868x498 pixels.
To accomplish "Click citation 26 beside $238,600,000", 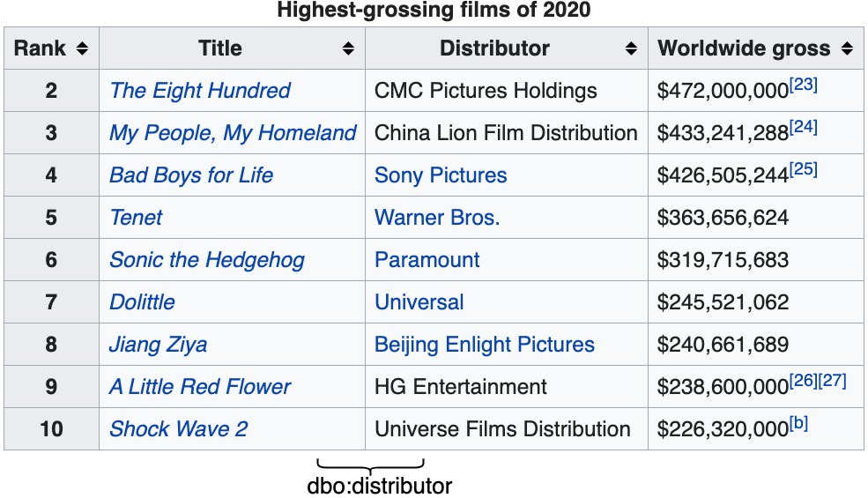I will tap(803, 382).
